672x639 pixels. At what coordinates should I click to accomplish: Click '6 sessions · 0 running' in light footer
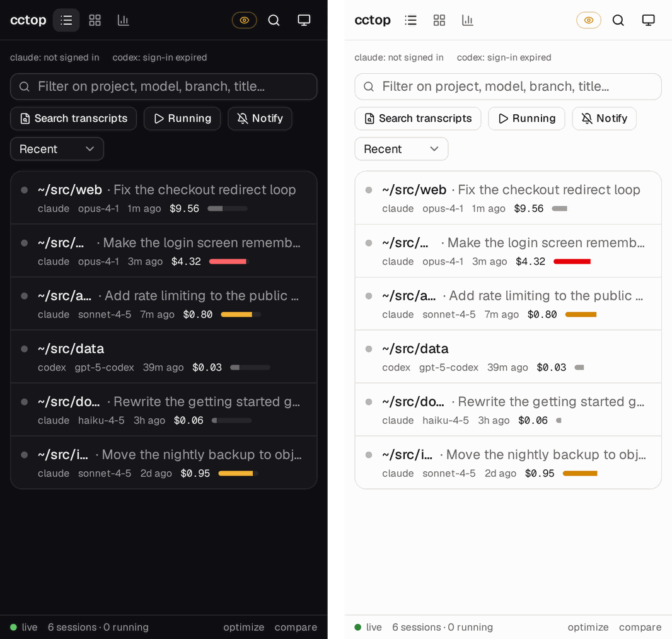[x=443, y=627]
